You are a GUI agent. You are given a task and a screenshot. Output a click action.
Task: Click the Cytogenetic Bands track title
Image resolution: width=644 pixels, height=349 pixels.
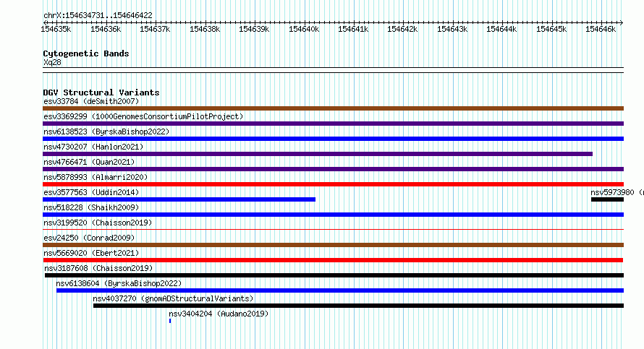(x=86, y=53)
